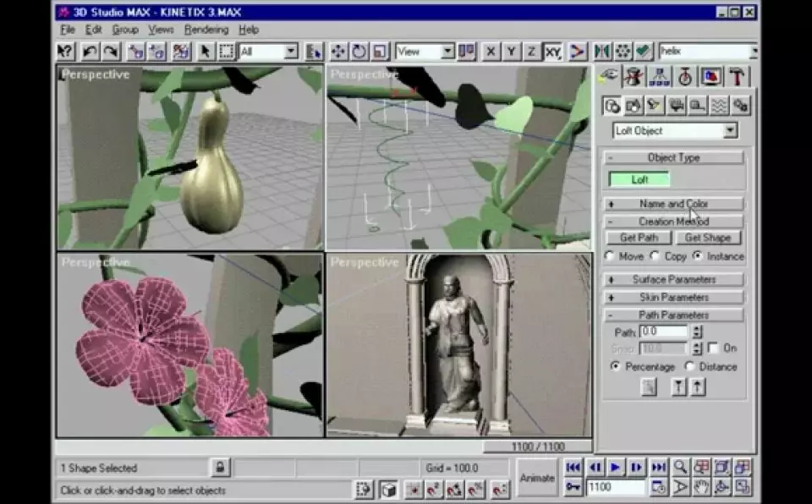Click the Get Shape button

pos(708,238)
